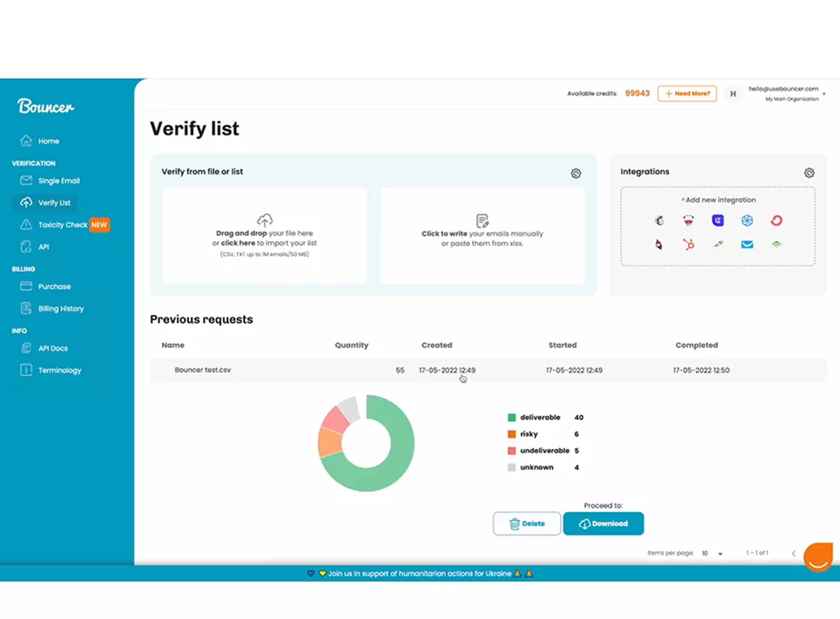Click the green deliverable legend swatch

[512, 417]
